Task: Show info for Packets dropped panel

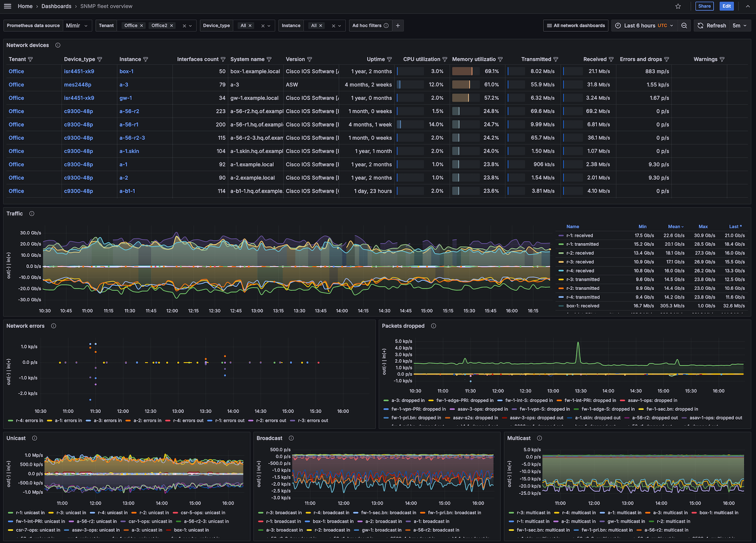Action: [x=433, y=326]
